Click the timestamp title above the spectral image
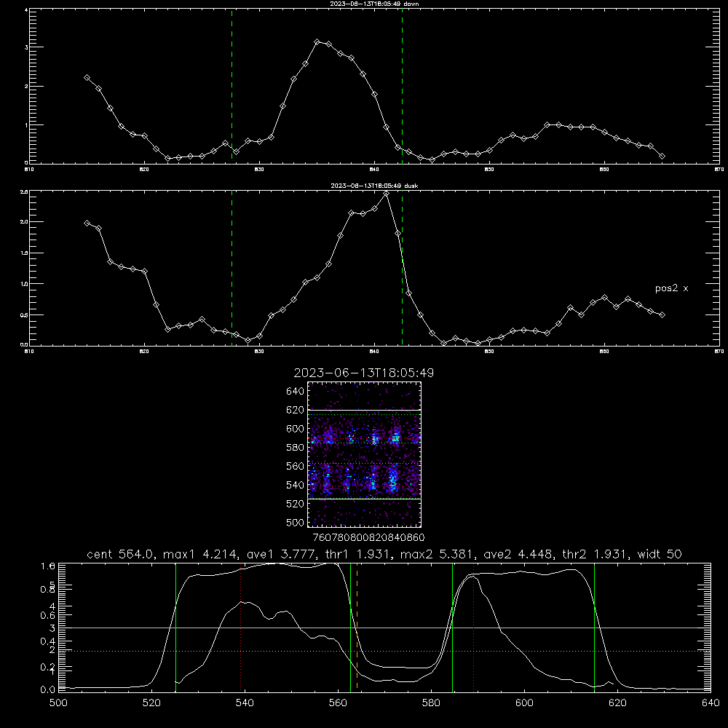The image size is (728, 728). point(364,373)
